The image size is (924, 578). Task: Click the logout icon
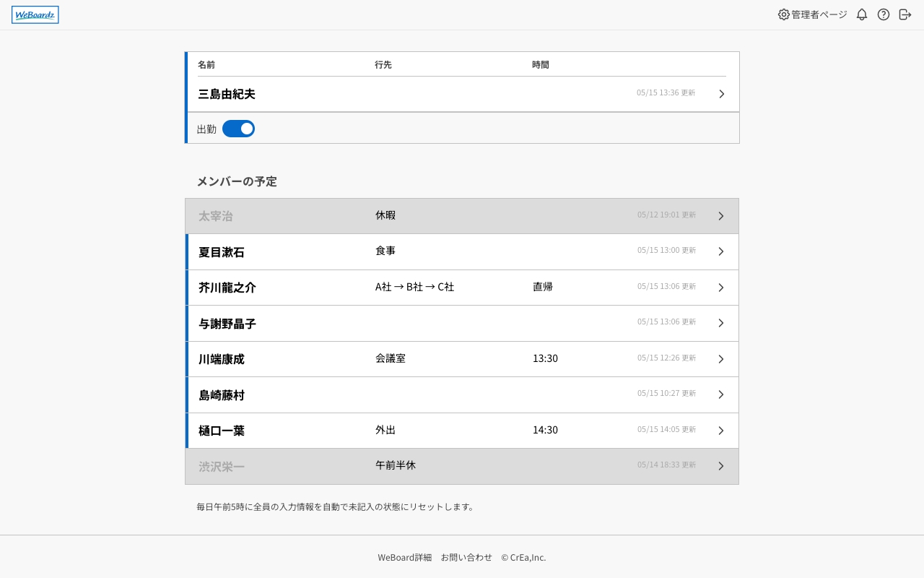click(905, 14)
